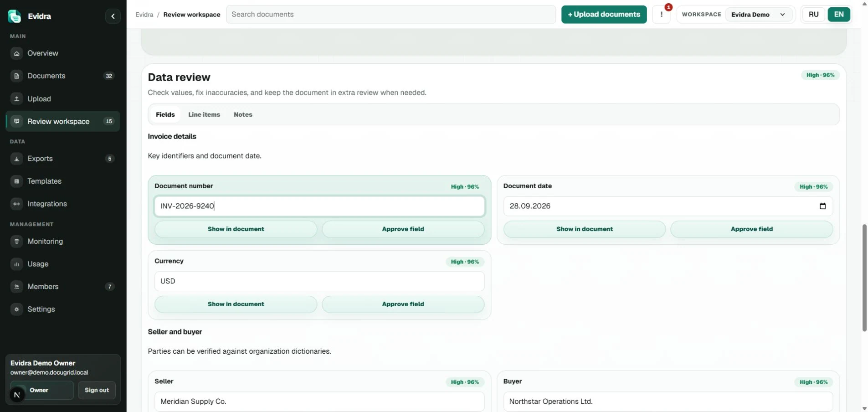
Task: Open notifications alert icon with badge
Action: tap(662, 15)
